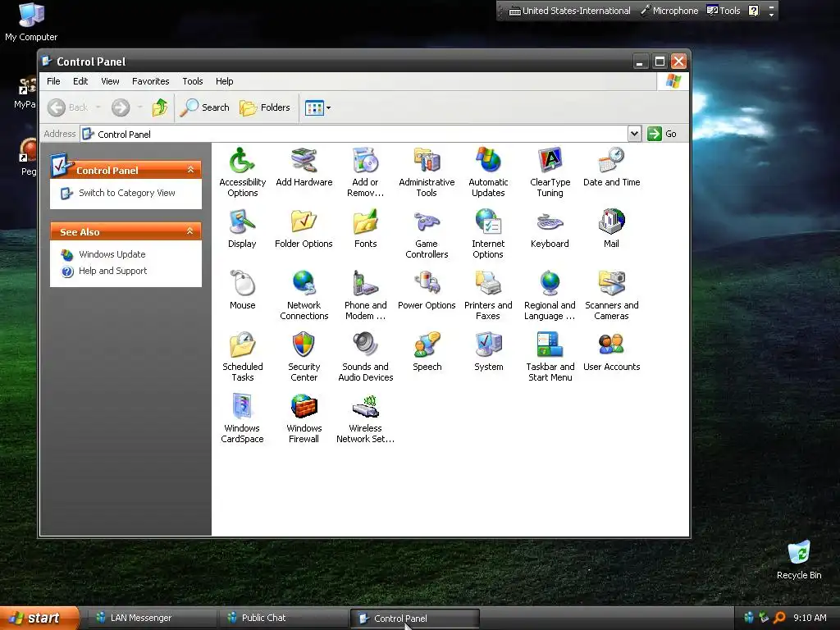Screen dimensions: 840x630
Task: Click in the Address bar field
Action: 354,134
